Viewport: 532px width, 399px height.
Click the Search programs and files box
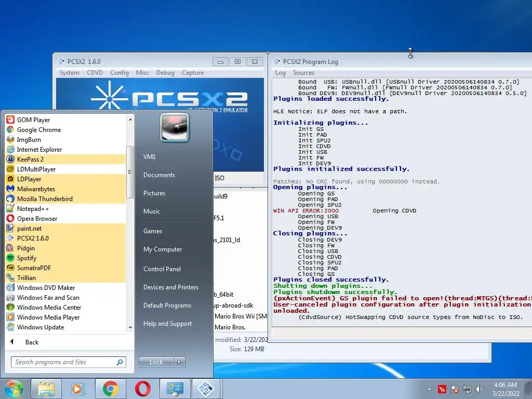tap(68, 362)
